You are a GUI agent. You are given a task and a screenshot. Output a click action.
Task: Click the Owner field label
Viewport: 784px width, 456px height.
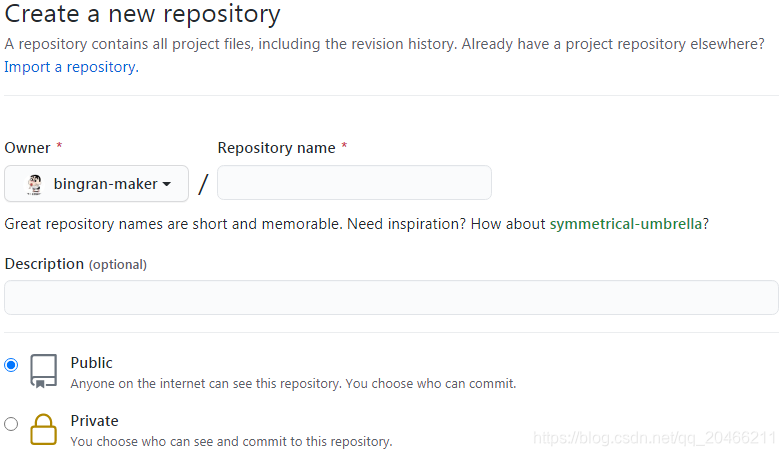coord(28,148)
